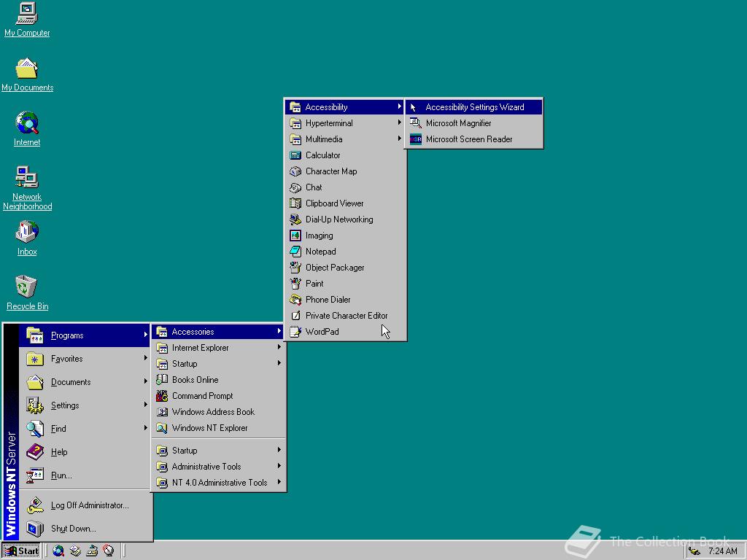Screen dimensions: 747x560
Task: Launch Phone Dialer
Action: click(345, 300)
